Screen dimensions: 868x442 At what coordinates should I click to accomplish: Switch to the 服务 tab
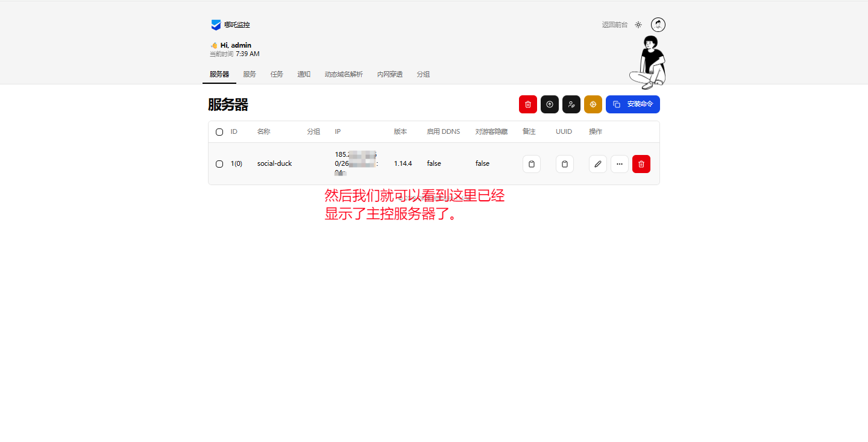coord(250,74)
